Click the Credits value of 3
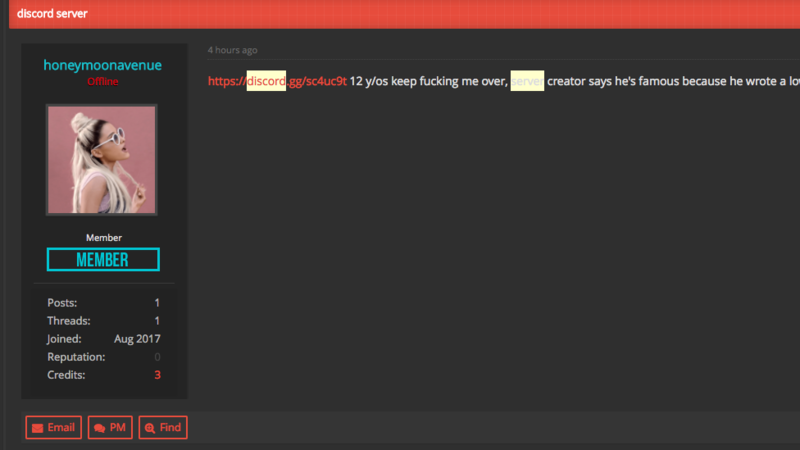Image resolution: width=800 pixels, height=450 pixels. coord(157,375)
